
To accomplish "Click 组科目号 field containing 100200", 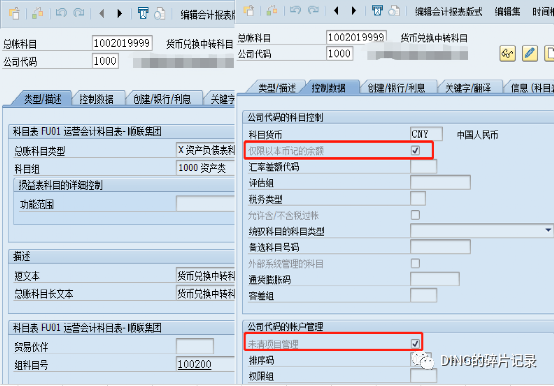I will pyautogui.click(x=205, y=364).
